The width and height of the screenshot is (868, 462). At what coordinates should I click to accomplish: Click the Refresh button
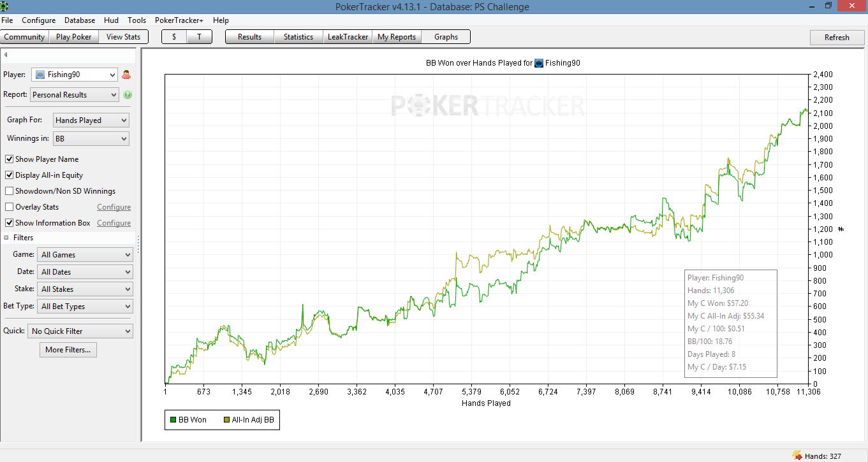tap(837, 38)
